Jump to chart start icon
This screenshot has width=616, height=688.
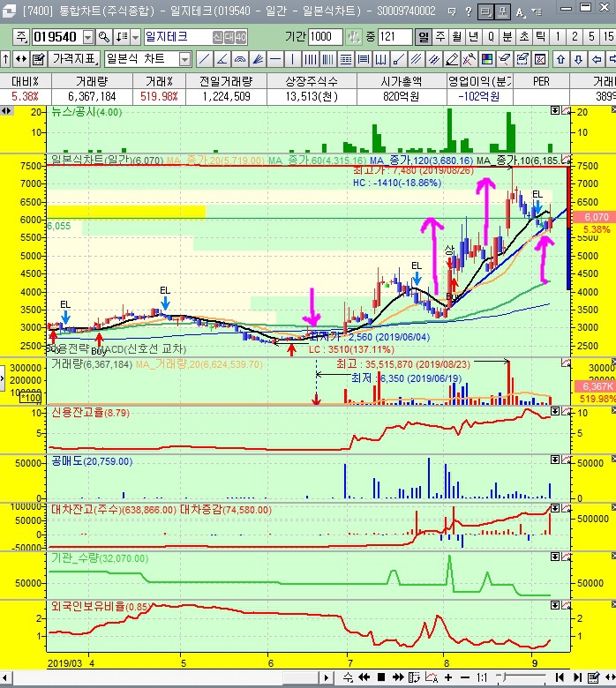coord(560,677)
